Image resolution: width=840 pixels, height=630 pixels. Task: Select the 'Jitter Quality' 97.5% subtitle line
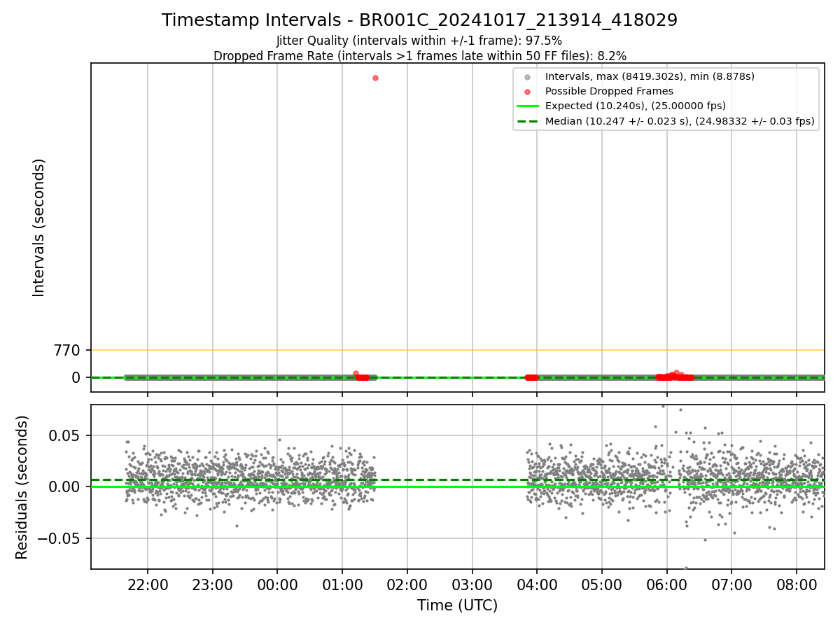pos(419,41)
